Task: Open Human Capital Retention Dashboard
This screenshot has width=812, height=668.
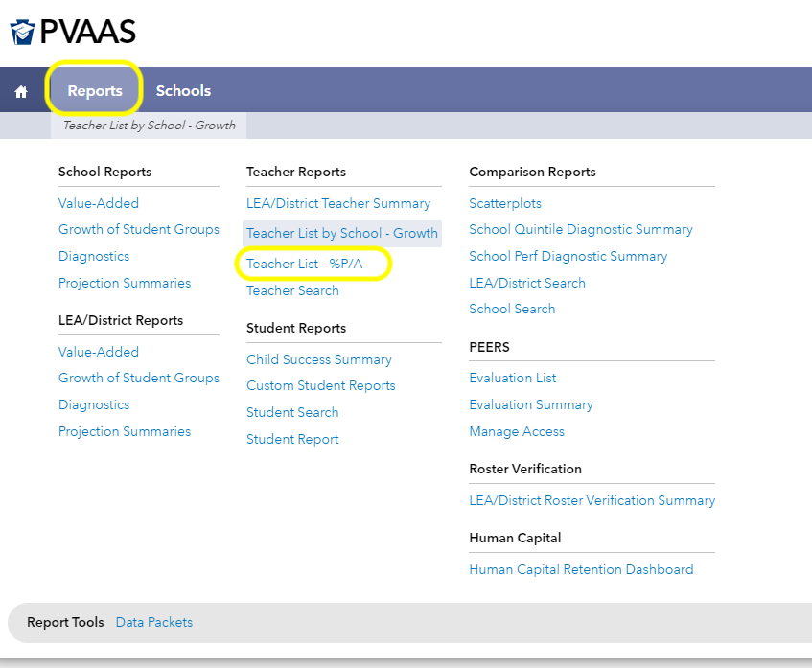Action: (581, 569)
